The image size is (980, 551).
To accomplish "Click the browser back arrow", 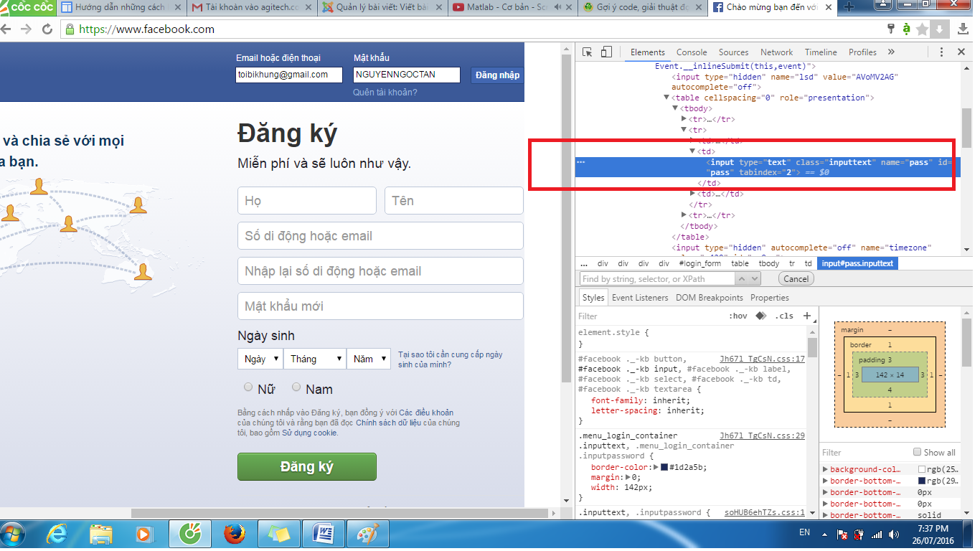I will click(x=6, y=29).
